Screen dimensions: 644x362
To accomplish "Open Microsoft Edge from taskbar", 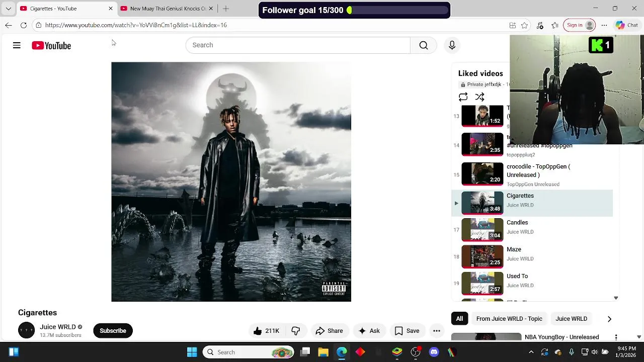I will 342,352.
